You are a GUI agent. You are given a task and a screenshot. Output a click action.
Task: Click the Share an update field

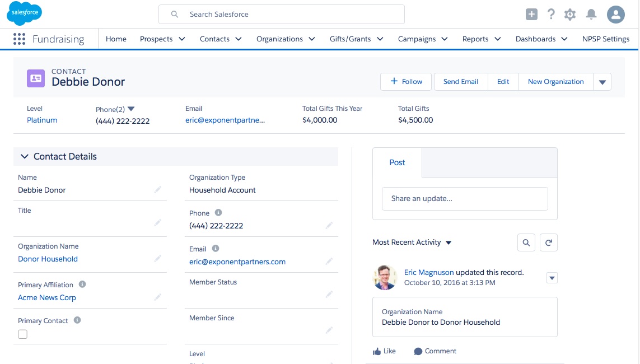[x=465, y=199]
